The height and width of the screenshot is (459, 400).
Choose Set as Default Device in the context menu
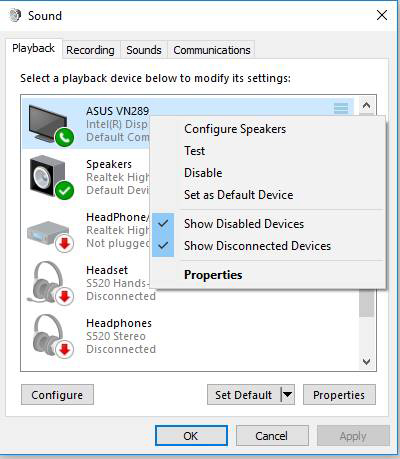[x=239, y=195]
